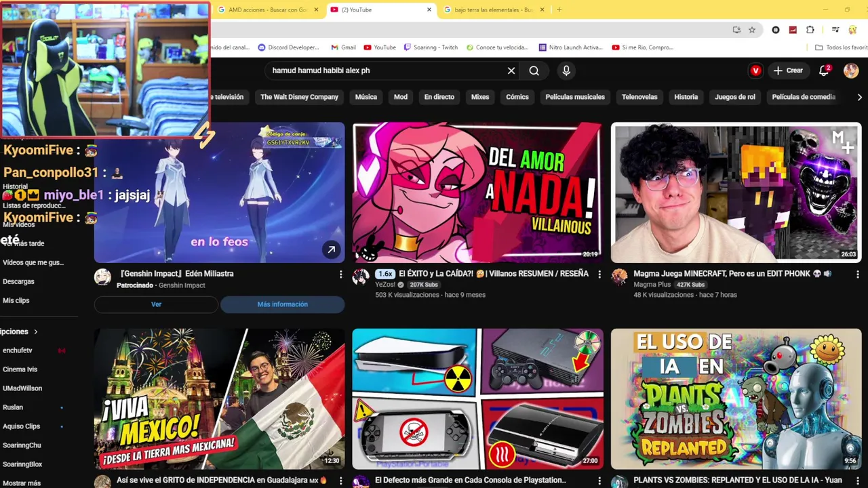Open YouTube notifications bell
This screenshot has height=488, width=868.
pos(825,70)
